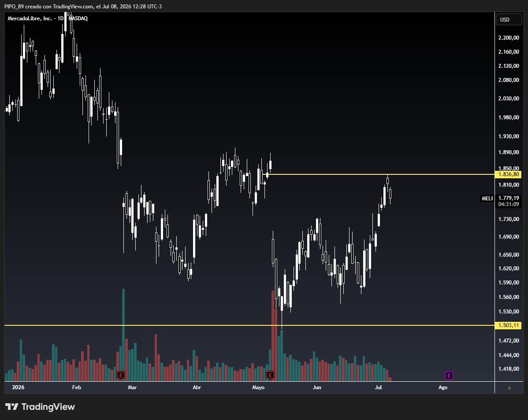Click the Mar time axis label
This screenshot has width=528, height=420.
(x=132, y=387)
